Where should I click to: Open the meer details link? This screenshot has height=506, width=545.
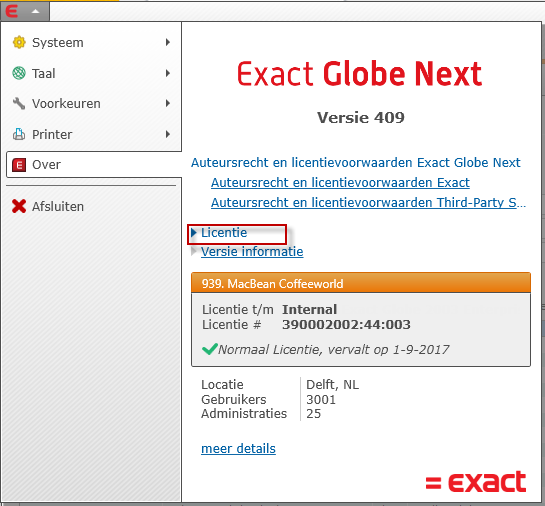238,448
